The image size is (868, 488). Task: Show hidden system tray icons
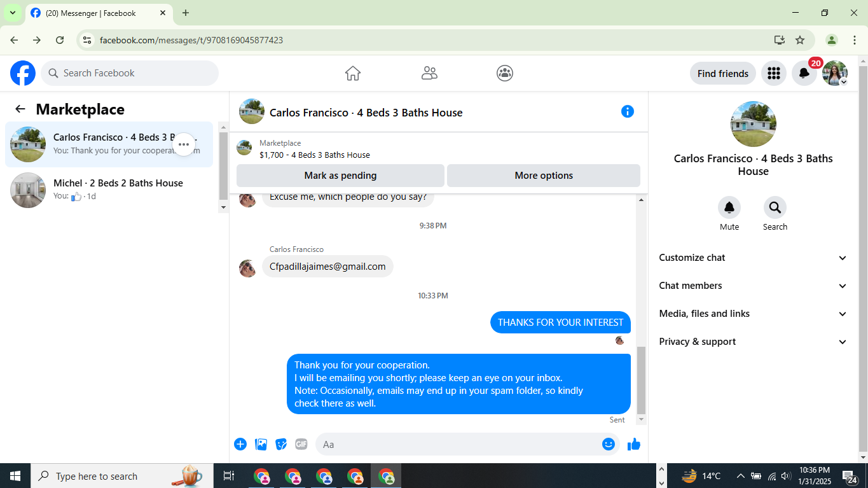pyautogui.click(x=740, y=476)
